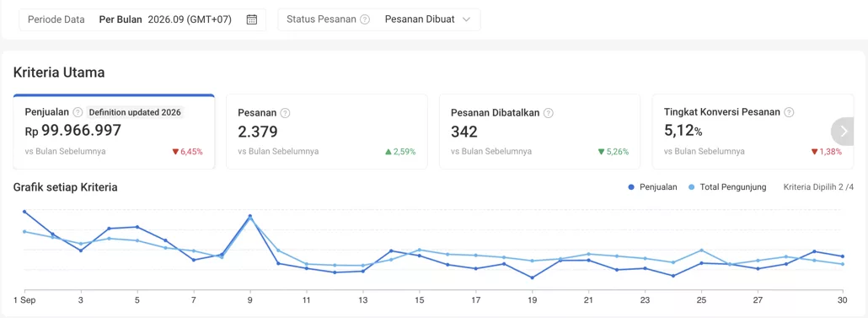Viewport: 868px width, 318px height.
Task: Click next arrow to show more criteria cards
Action: click(x=844, y=132)
